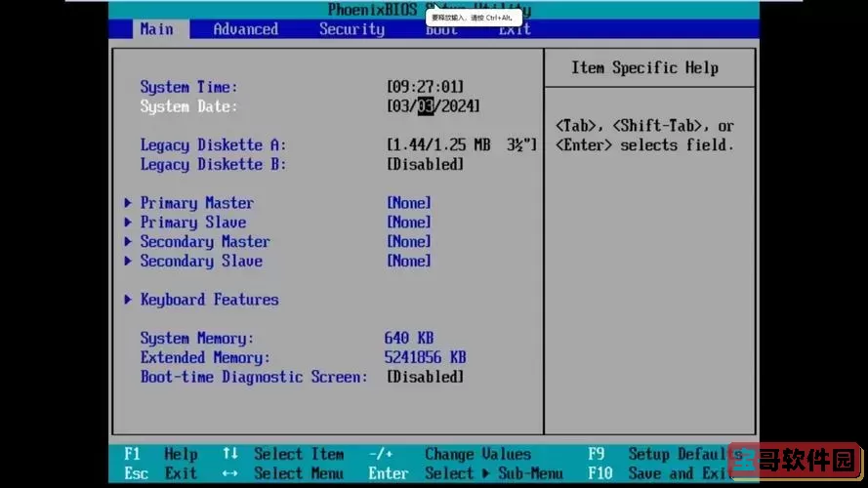Select the Primary Master None value
The width and height of the screenshot is (868, 488).
(x=409, y=203)
